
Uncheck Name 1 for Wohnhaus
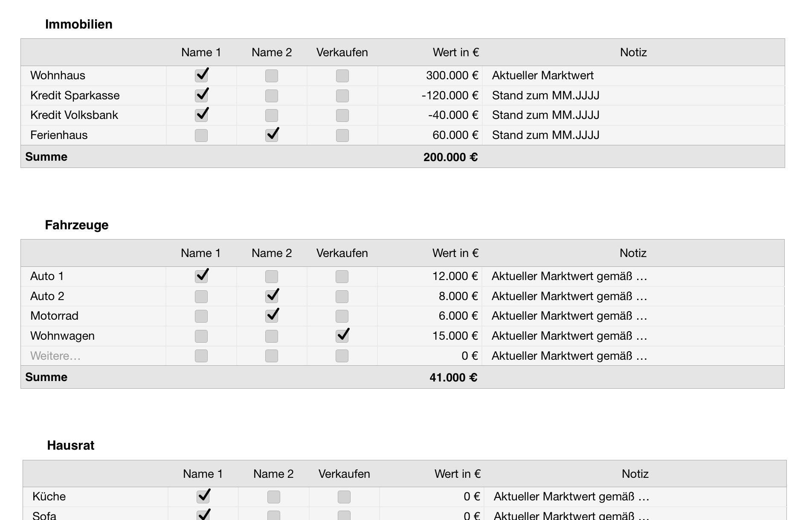click(x=201, y=75)
